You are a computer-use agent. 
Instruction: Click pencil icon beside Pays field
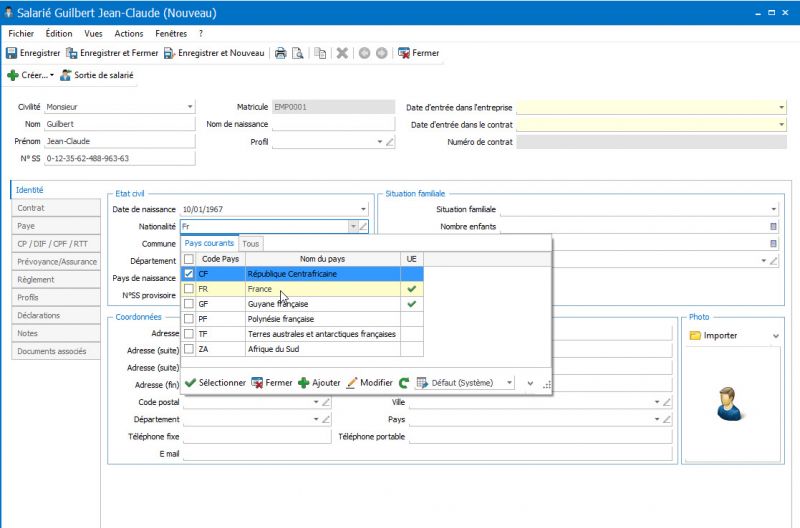pyautogui.click(x=666, y=420)
